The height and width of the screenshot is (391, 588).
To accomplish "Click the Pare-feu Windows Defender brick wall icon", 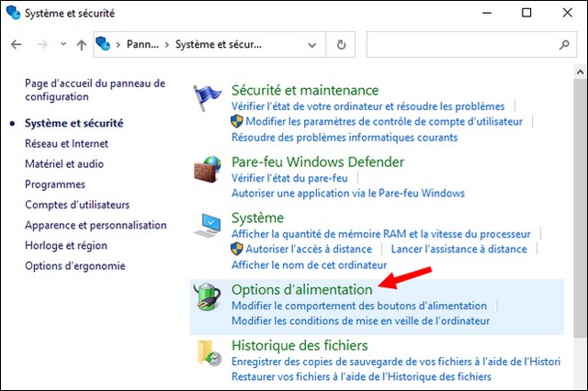I will click(x=208, y=169).
